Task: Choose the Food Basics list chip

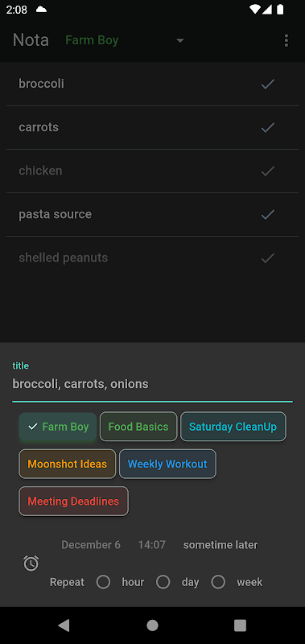Action: (x=138, y=427)
